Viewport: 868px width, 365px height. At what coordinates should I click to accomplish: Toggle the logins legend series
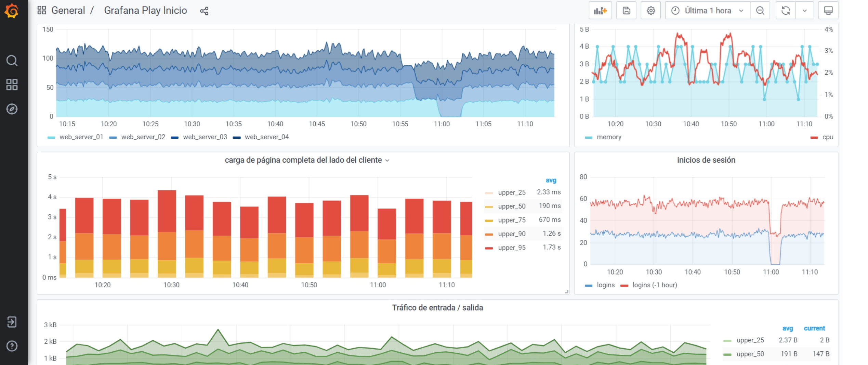[605, 285]
